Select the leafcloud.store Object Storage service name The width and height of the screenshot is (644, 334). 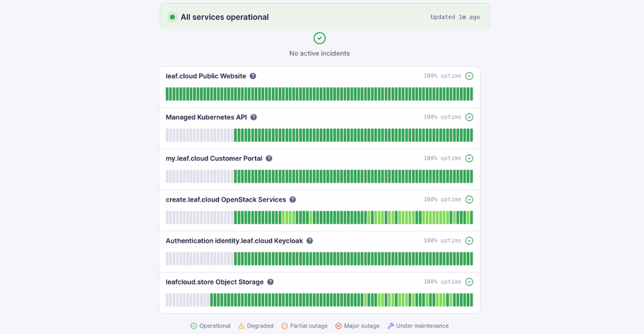215,282
